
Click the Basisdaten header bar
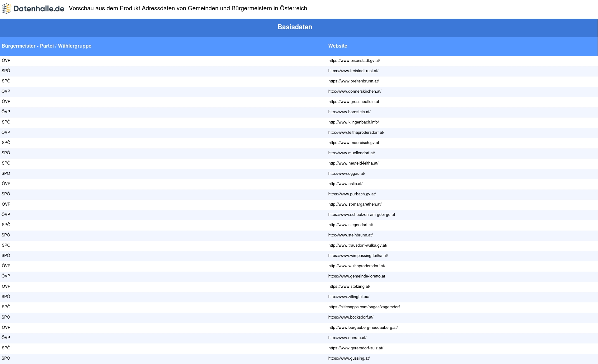295,27
